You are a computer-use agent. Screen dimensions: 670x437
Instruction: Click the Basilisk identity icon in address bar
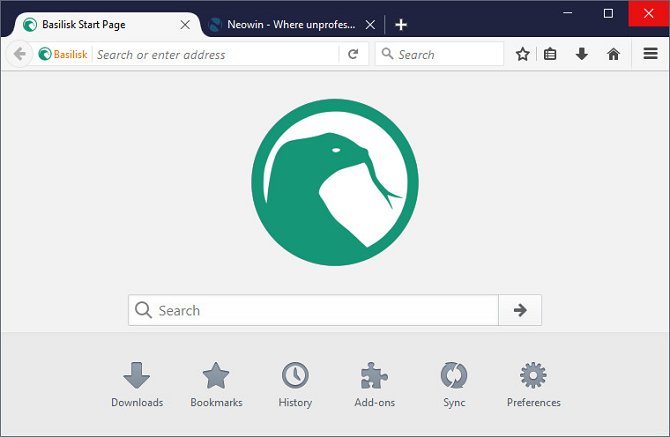pyautogui.click(x=62, y=54)
